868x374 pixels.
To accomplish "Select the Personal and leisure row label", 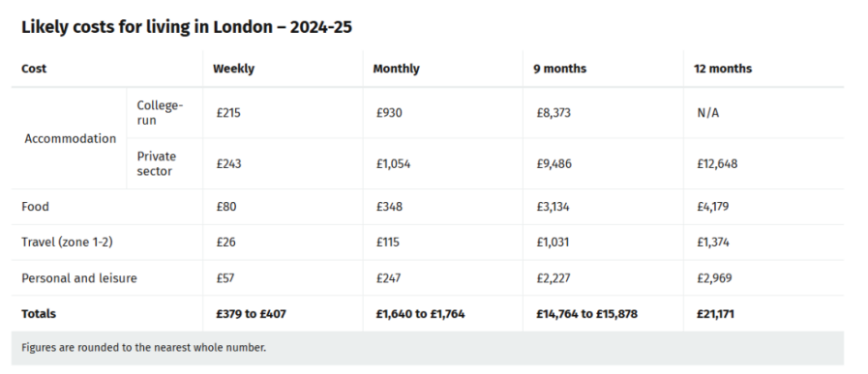I will (79, 277).
